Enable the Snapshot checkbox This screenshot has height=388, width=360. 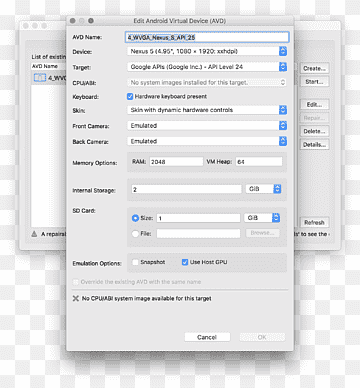tap(135, 262)
